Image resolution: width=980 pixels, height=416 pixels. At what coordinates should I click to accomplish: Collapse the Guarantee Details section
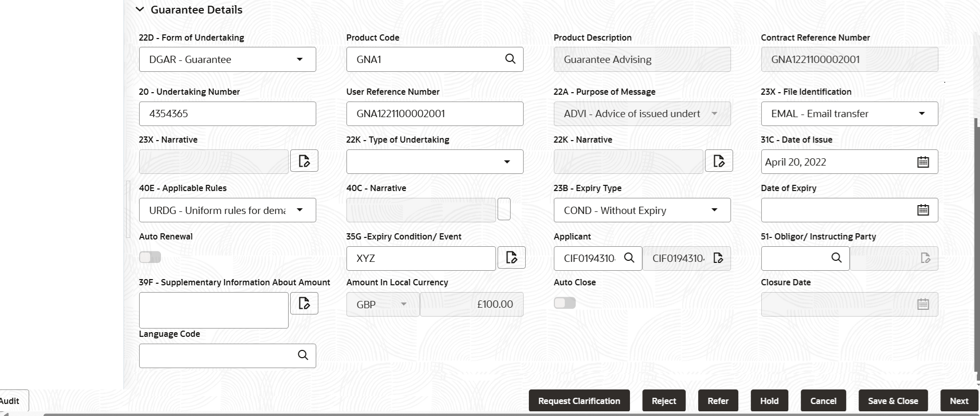click(140, 9)
